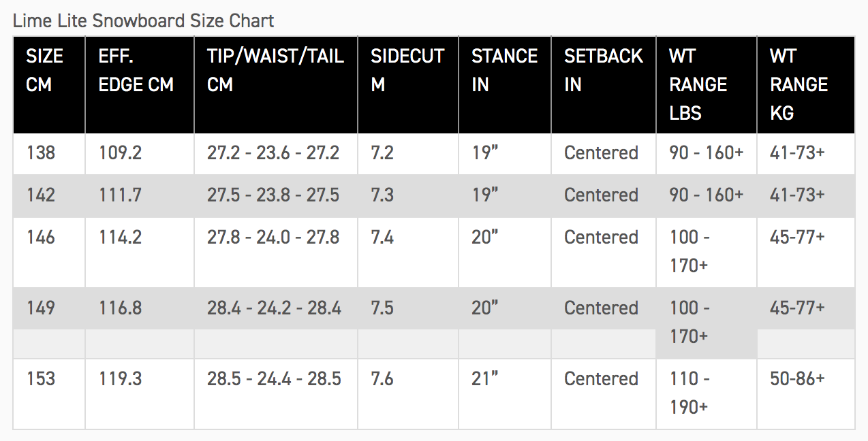The width and height of the screenshot is (868, 441).
Task: Select the 153 size cell
Action: pos(41,379)
